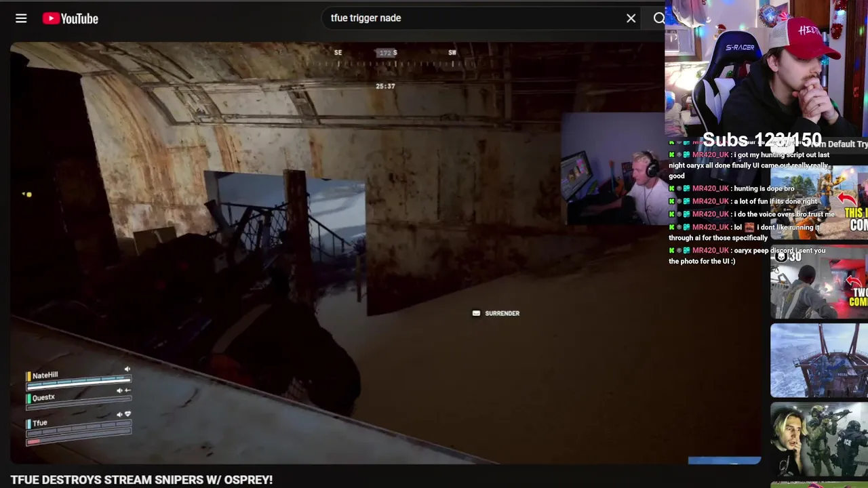The image size is (868, 488).
Task: Click the magnifying glass search button
Action: (x=658, y=18)
